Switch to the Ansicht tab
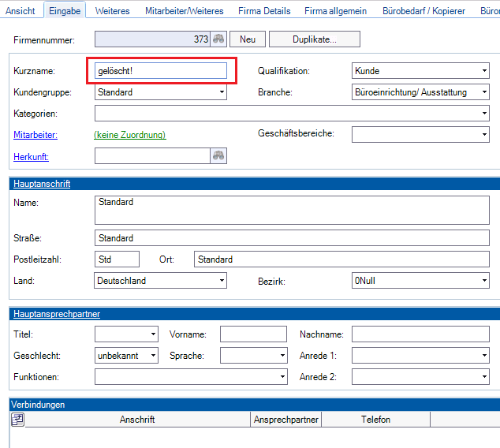This screenshot has height=448, width=500. click(x=21, y=11)
